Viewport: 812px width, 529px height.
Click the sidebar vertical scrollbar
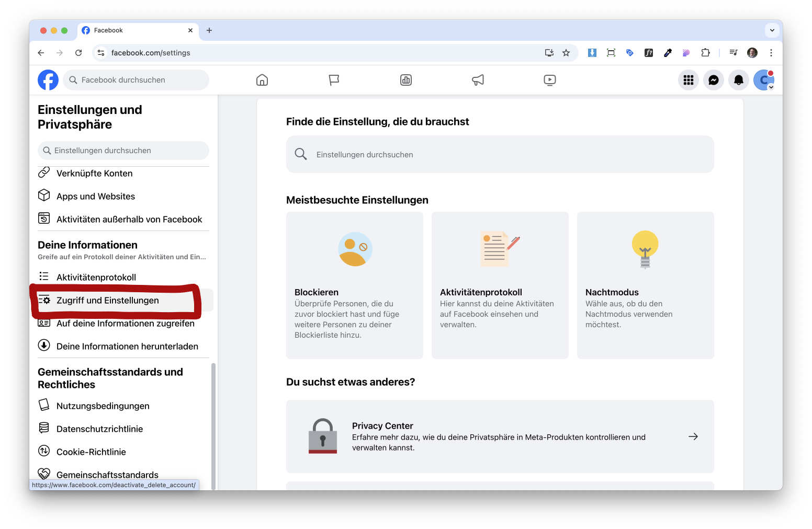213,418
